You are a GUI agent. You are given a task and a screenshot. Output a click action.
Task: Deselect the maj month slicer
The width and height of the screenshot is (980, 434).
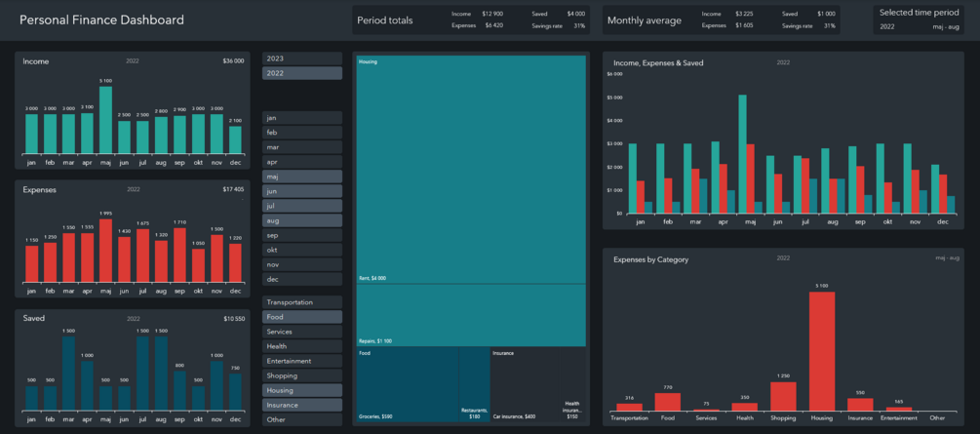[x=302, y=177]
